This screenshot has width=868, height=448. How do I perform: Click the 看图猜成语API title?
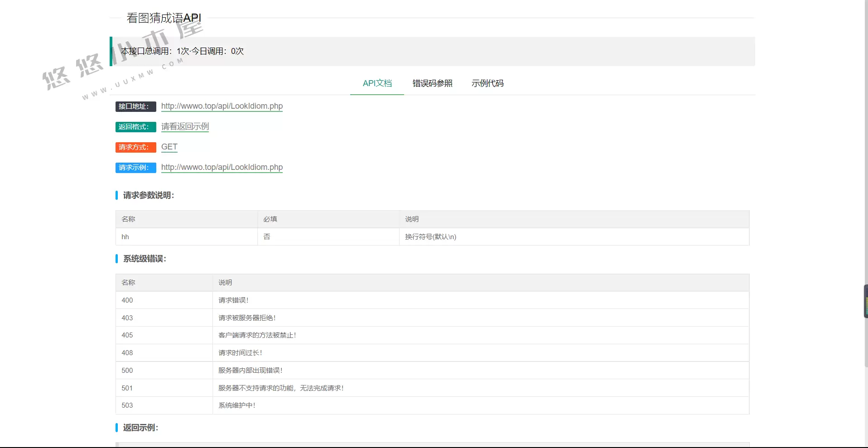(x=164, y=18)
